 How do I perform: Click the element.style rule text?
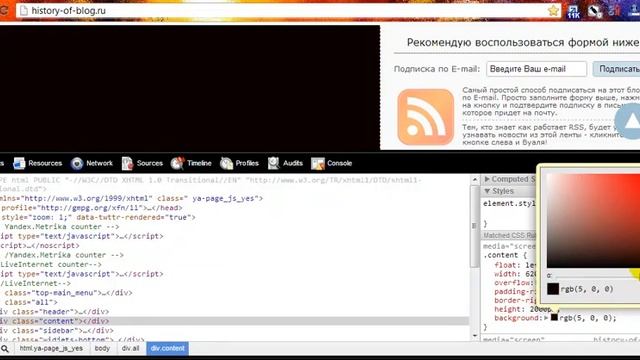tap(509, 203)
